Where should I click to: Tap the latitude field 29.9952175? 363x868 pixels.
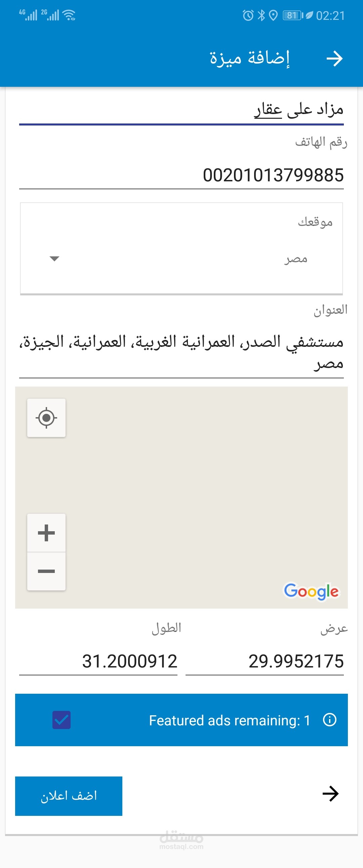[264, 661]
